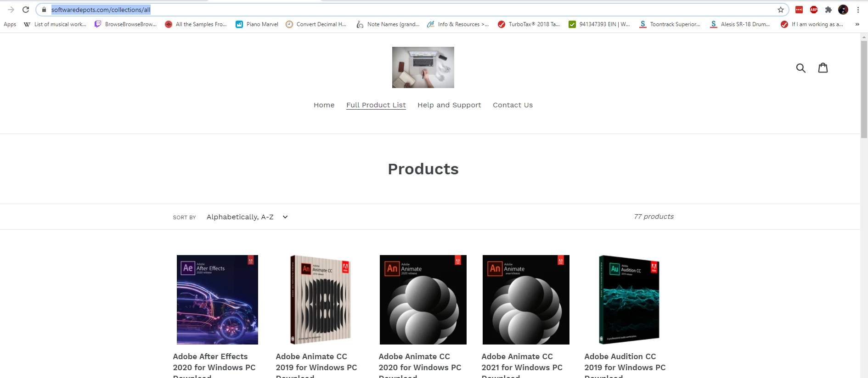The image size is (868, 378).
Task: Go to the Home menu item
Action: [324, 105]
